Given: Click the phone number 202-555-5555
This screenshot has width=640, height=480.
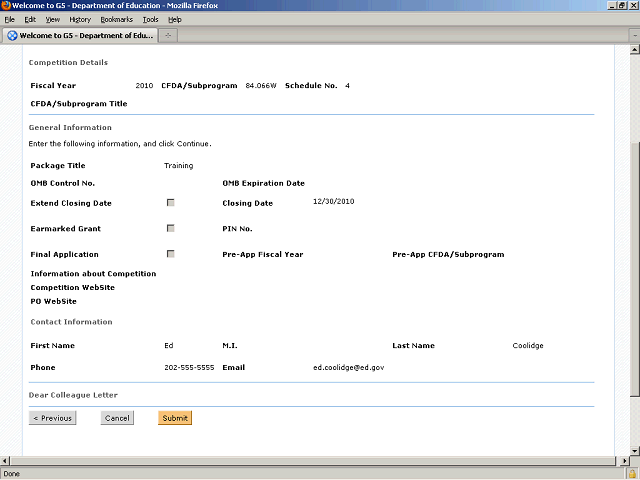Looking at the screenshot, I should point(189,367).
